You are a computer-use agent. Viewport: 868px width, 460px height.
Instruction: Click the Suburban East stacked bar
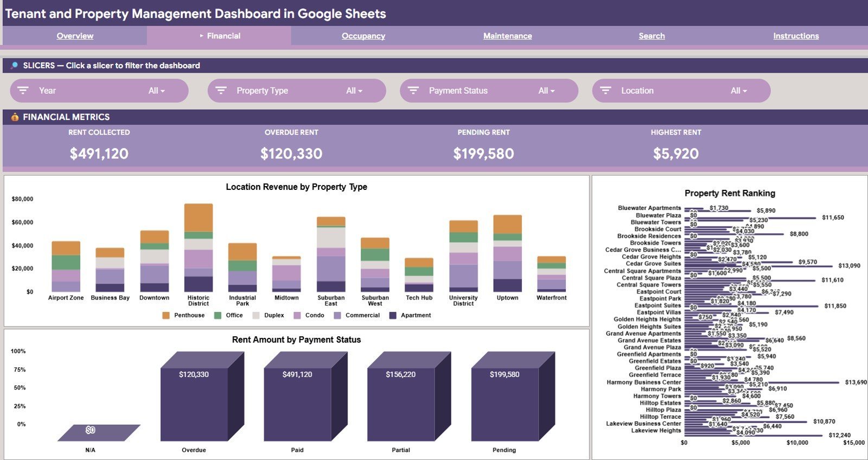point(331,254)
